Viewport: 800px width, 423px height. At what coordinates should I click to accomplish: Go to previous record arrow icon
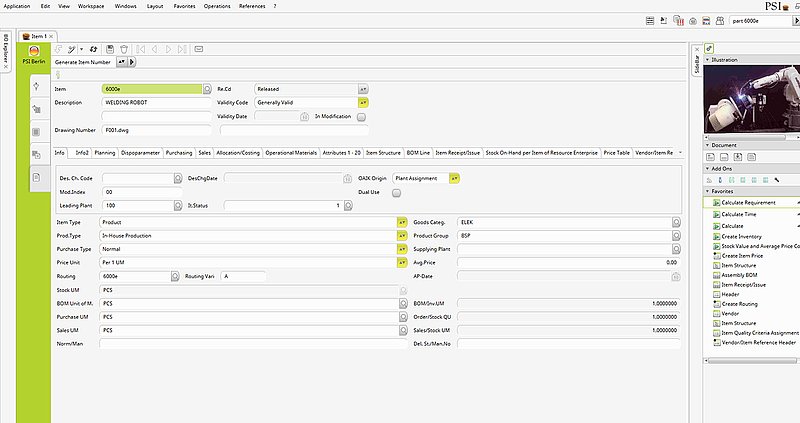tap(155, 49)
